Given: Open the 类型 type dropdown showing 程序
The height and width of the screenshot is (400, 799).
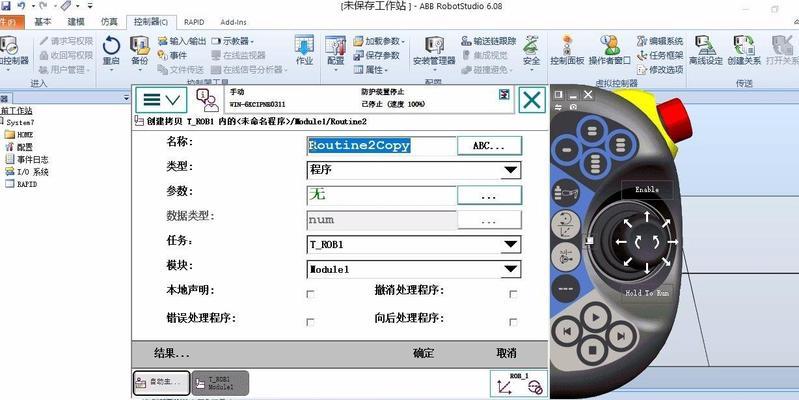Looking at the screenshot, I should [x=414, y=170].
